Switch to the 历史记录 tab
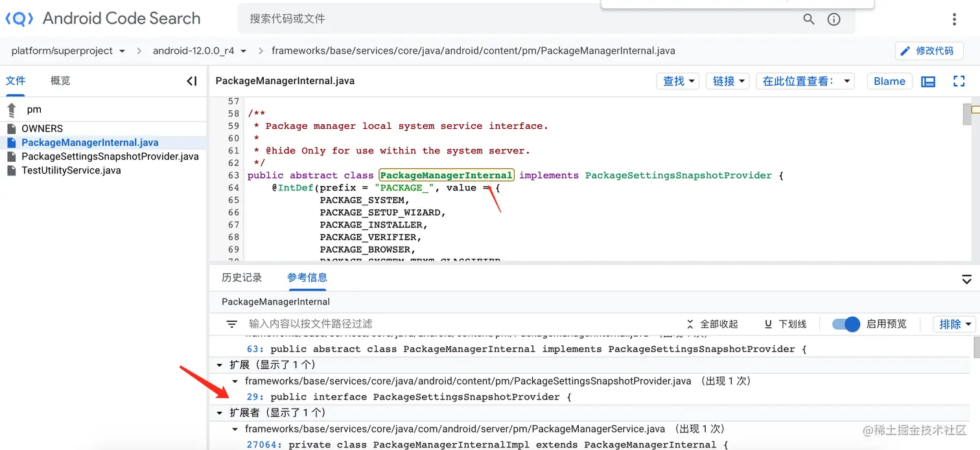The width and height of the screenshot is (980, 450). click(242, 278)
